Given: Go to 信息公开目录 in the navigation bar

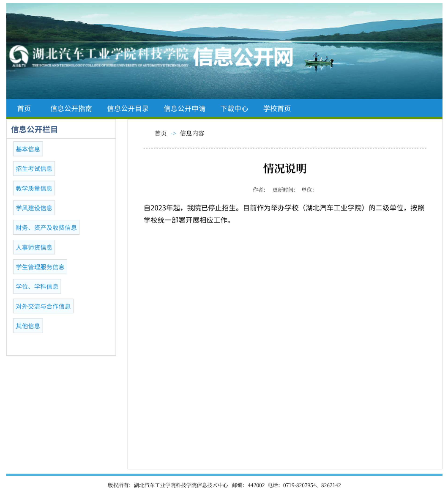Looking at the screenshot, I should click(128, 109).
